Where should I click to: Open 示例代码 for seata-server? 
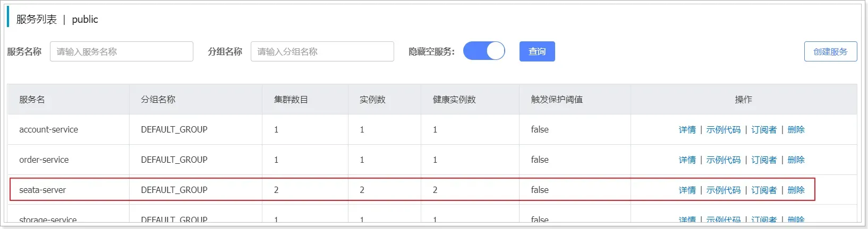point(723,190)
